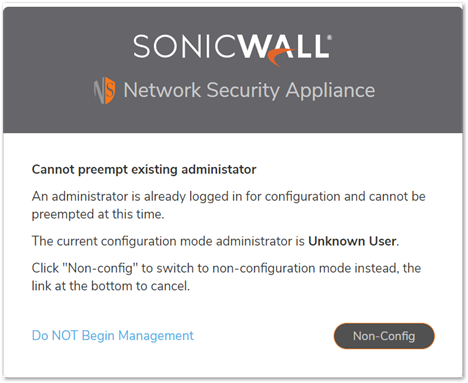
Task: Click the word Security in the header
Action: coord(243,91)
